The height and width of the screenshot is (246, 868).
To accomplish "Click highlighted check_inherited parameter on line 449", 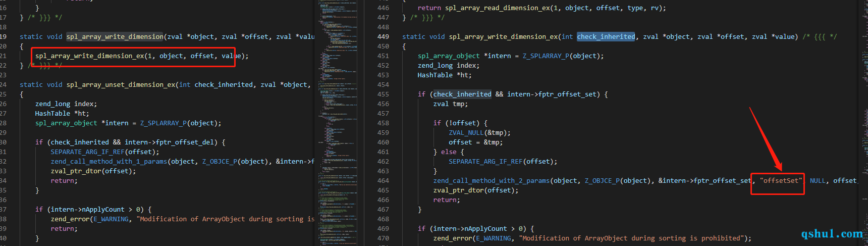I will (606, 37).
